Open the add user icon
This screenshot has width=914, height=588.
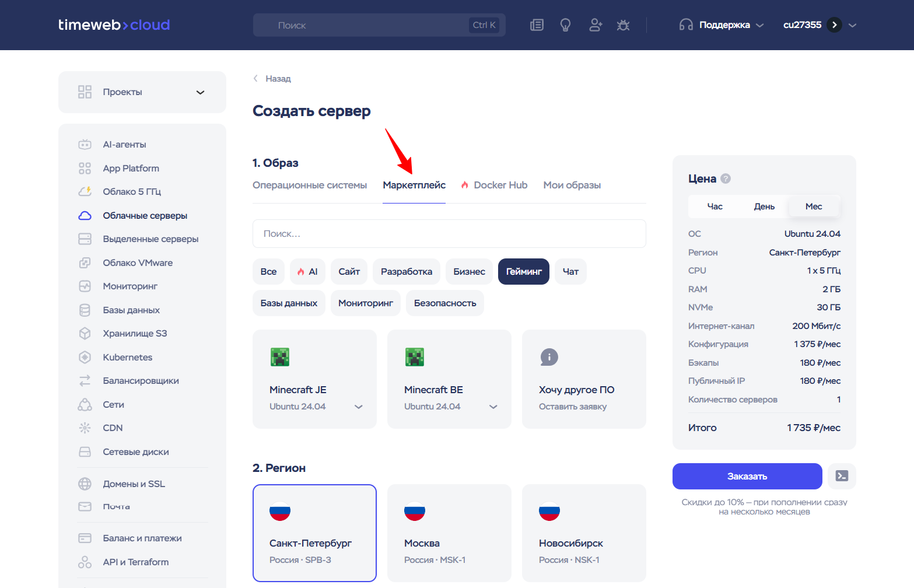(x=595, y=25)
